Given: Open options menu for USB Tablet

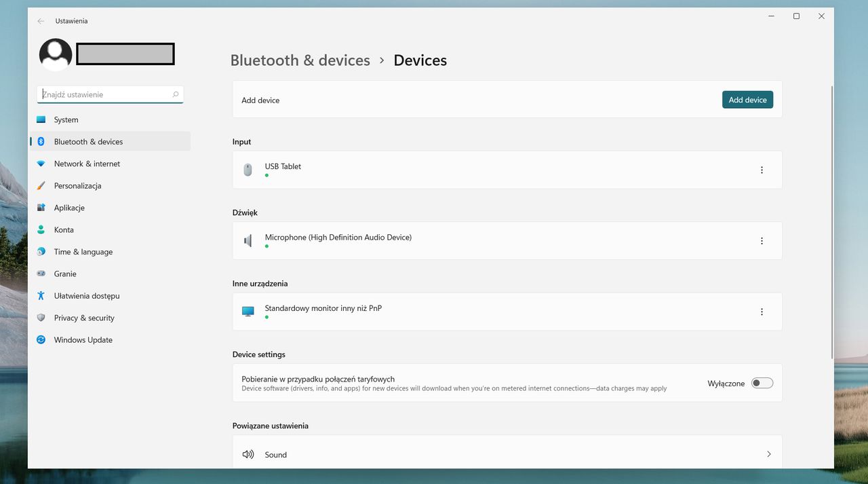Looking at the screenshot, I should (762, 170).
